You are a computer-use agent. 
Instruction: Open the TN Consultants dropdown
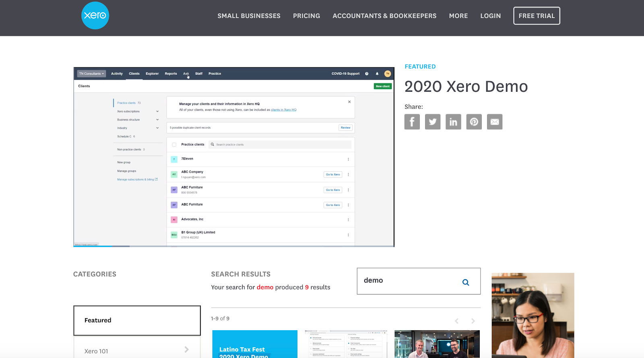tap(91, 74)
